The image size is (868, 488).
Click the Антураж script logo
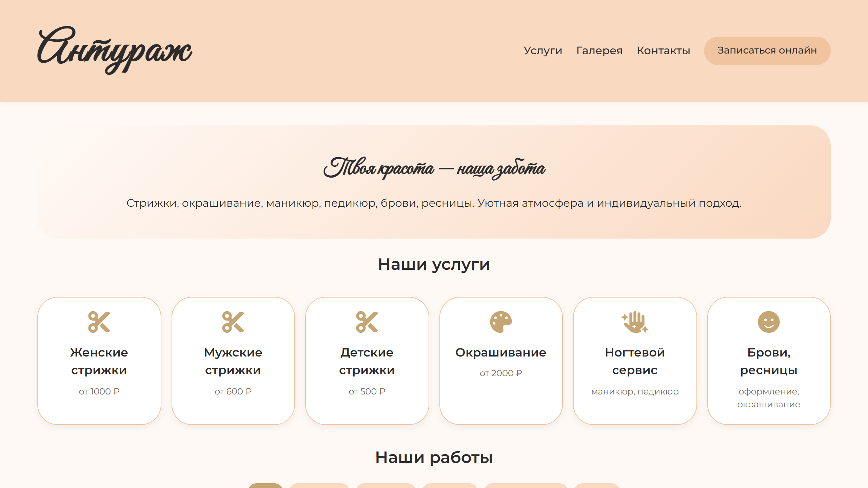pyautogui.click(x=115, y=50)
